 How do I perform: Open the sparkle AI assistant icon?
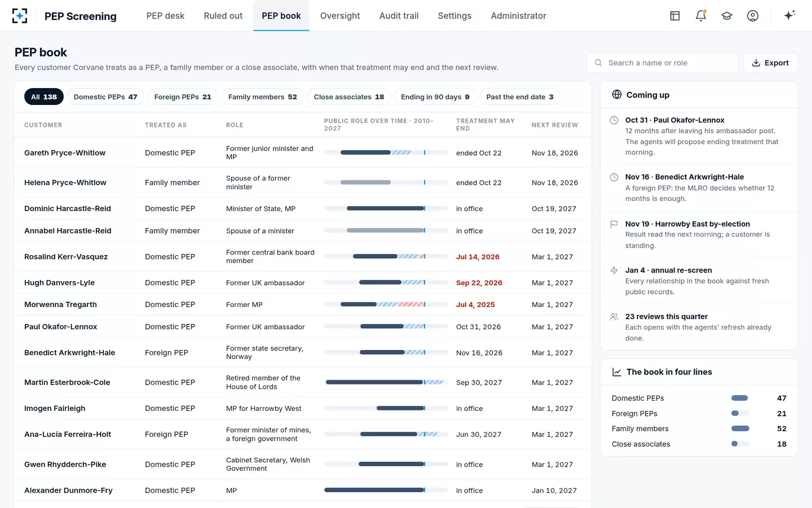(x=789, y=15)
